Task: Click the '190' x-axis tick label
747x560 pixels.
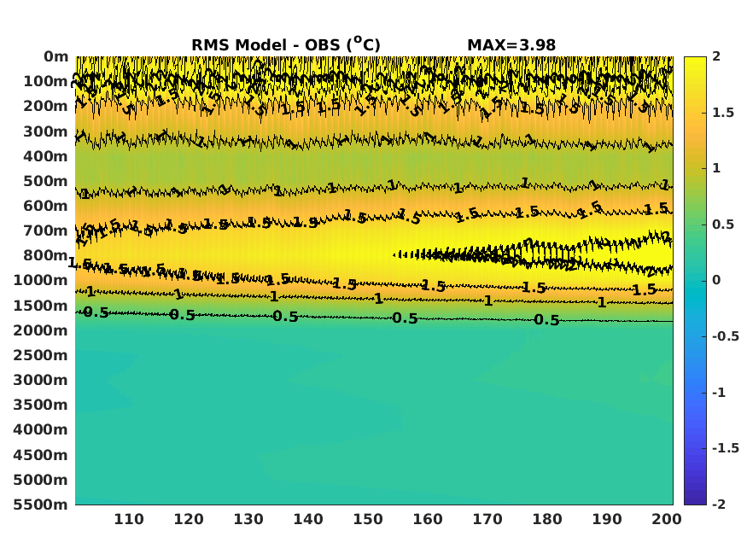Action: pos(606,519)
